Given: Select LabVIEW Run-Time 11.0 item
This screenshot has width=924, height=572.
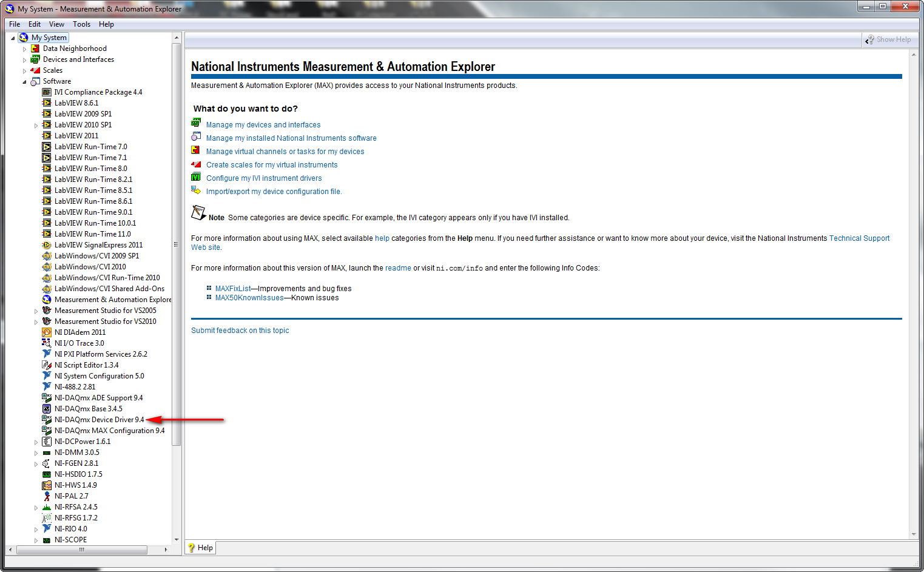Looking at the screenshot, I should click(x=92, y=234).
